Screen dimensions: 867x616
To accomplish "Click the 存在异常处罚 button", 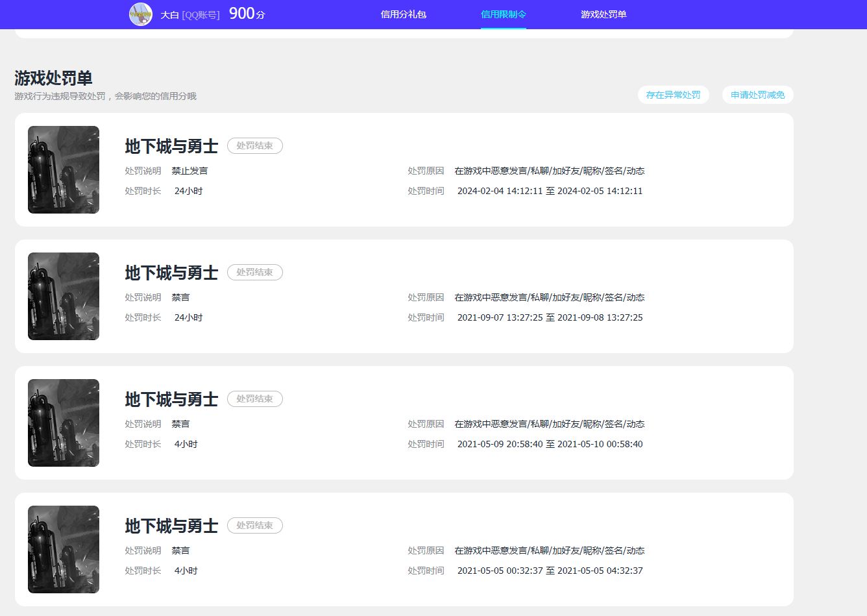I will [x=673, y=95].
